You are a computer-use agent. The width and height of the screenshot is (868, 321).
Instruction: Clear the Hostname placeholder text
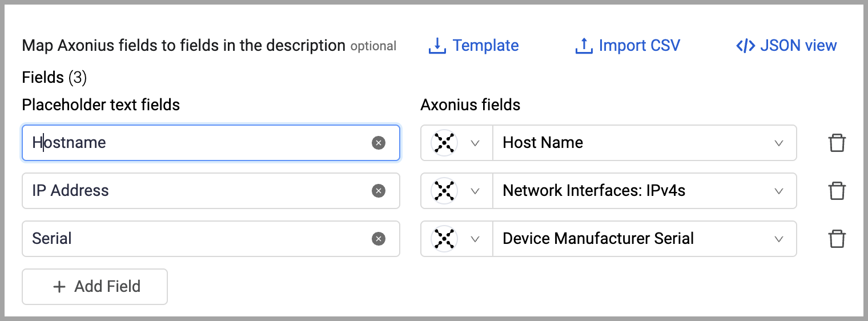coord(379,143)
